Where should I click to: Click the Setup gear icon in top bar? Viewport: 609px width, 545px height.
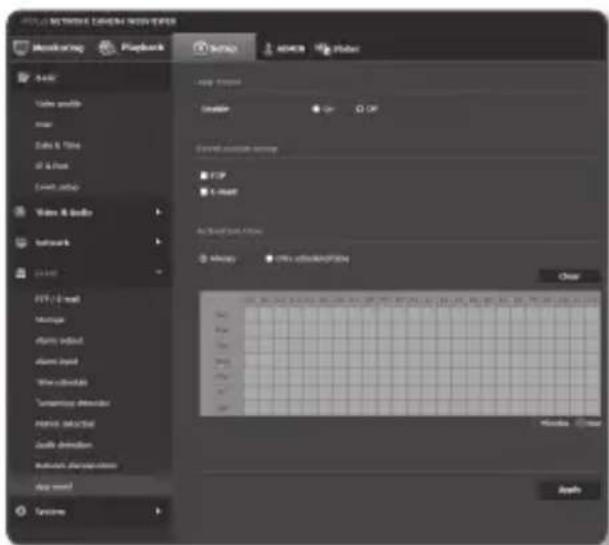[x=200, y=48]
